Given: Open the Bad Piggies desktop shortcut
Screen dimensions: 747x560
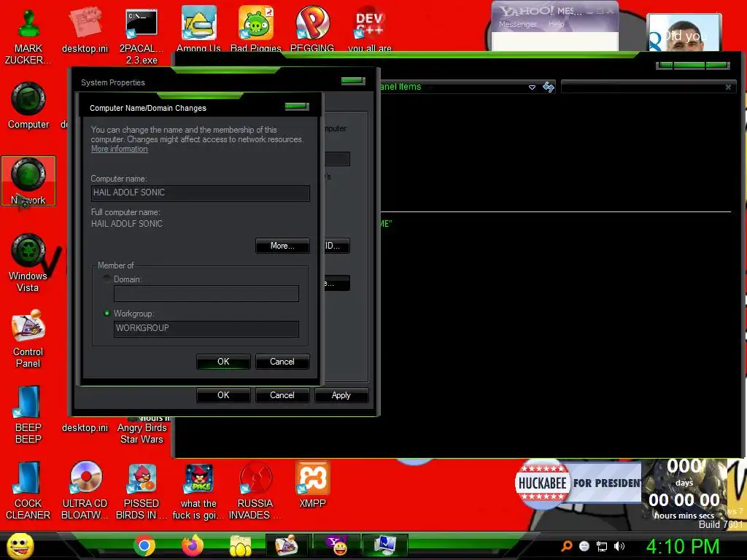Looking at the screenshot, I should pos(256,28).
